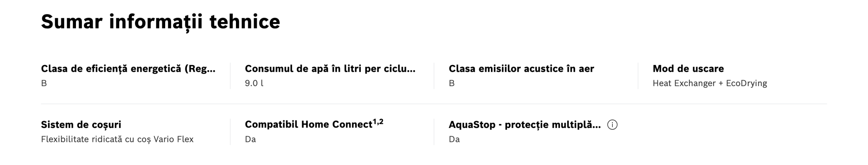Click the 'Da' value under Home Connect
868x165 pixels.
pos(250,139)
